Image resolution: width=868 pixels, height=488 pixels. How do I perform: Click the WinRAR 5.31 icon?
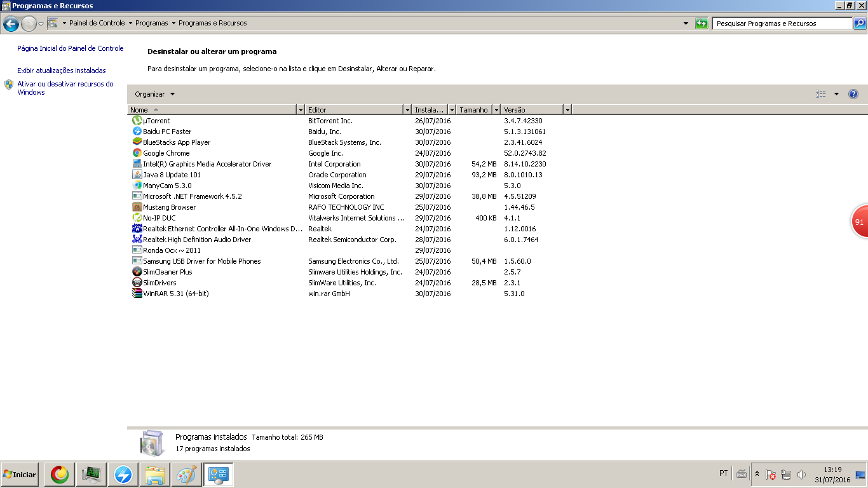coord(137,294)
